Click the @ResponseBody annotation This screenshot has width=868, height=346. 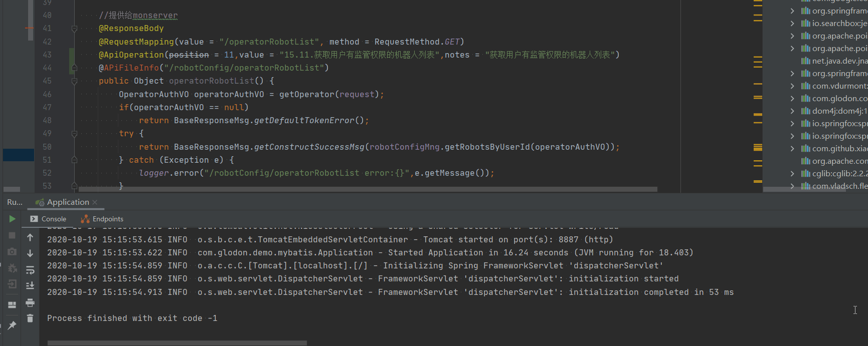131,29
